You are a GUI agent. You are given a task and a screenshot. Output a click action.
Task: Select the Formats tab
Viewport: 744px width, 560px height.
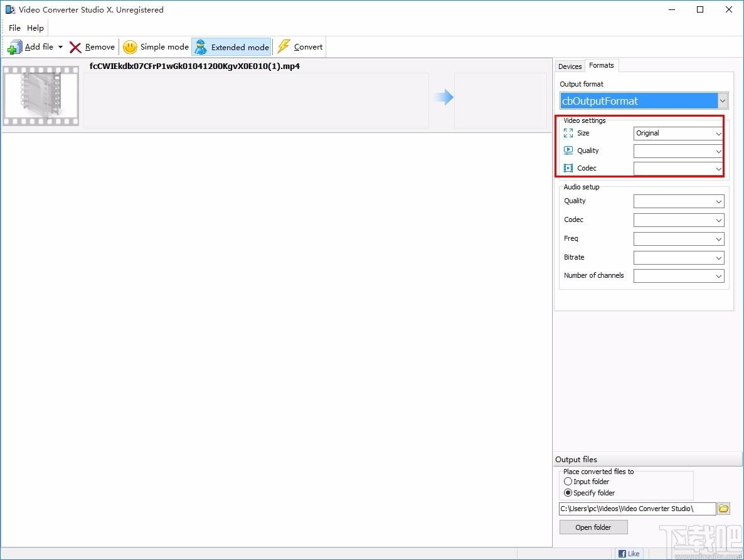tap(601, 65)
